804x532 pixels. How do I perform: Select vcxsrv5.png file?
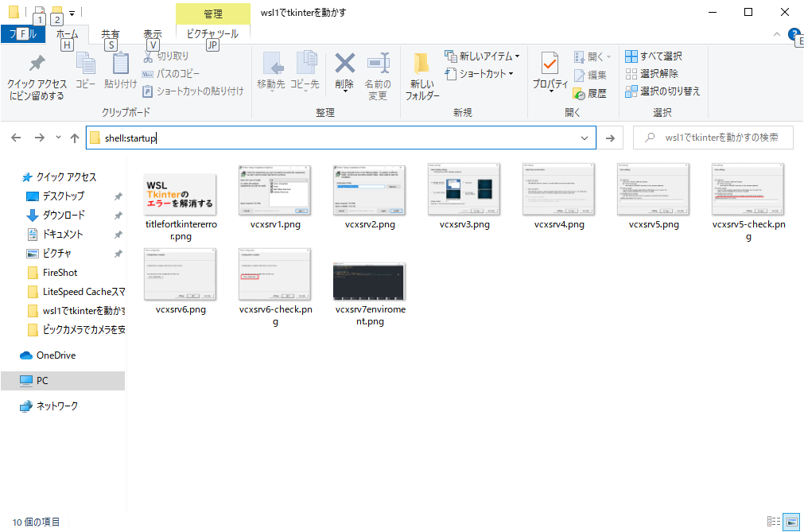654,197
